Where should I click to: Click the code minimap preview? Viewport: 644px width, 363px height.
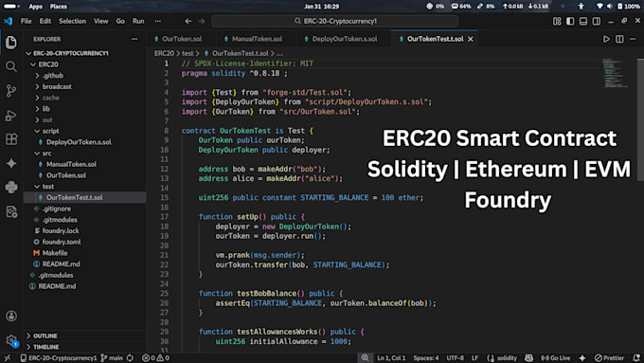pyautogui.click(x=616, y=73)
